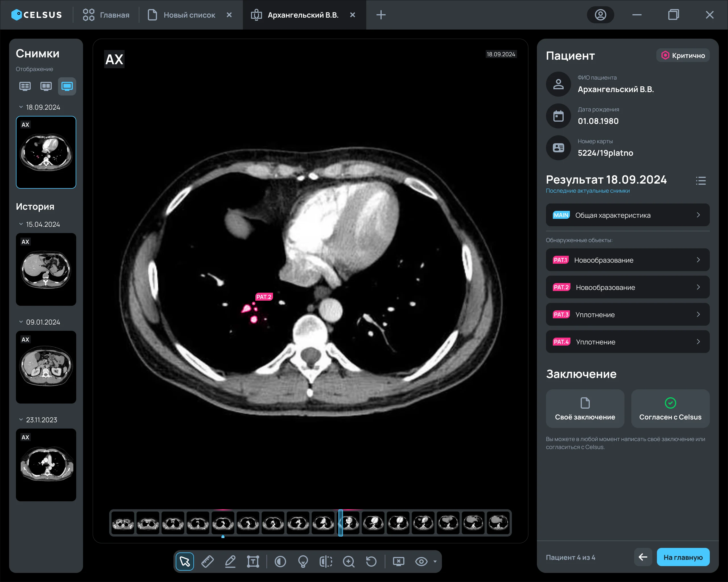728x582 pixels.
Task: Switch to the grid display layout
Action: pyautogui.click(x=25, y=86)
